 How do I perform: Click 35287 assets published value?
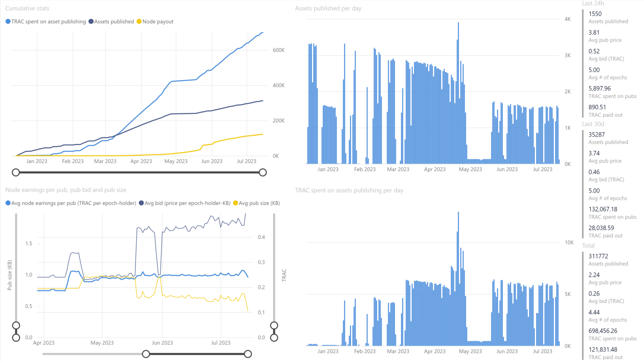(597, 135)
